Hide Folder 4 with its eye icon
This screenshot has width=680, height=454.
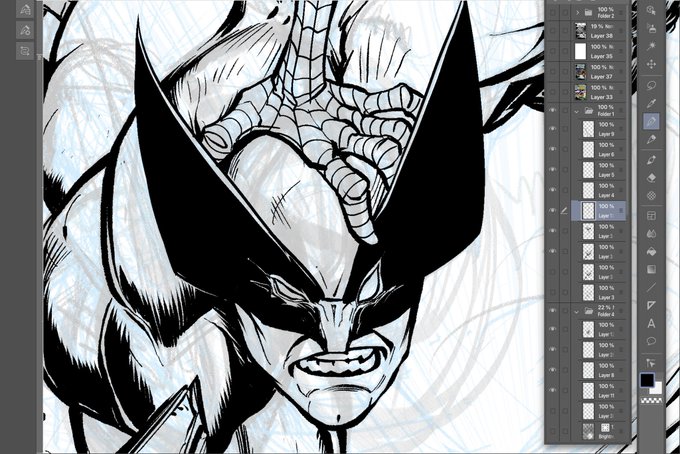point(552,311)
